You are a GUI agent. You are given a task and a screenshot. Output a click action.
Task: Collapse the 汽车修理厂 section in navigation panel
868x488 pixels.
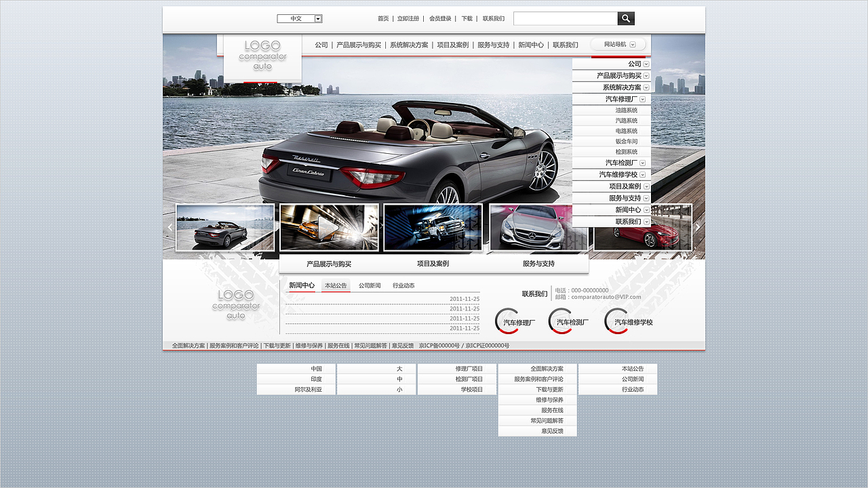643,99
